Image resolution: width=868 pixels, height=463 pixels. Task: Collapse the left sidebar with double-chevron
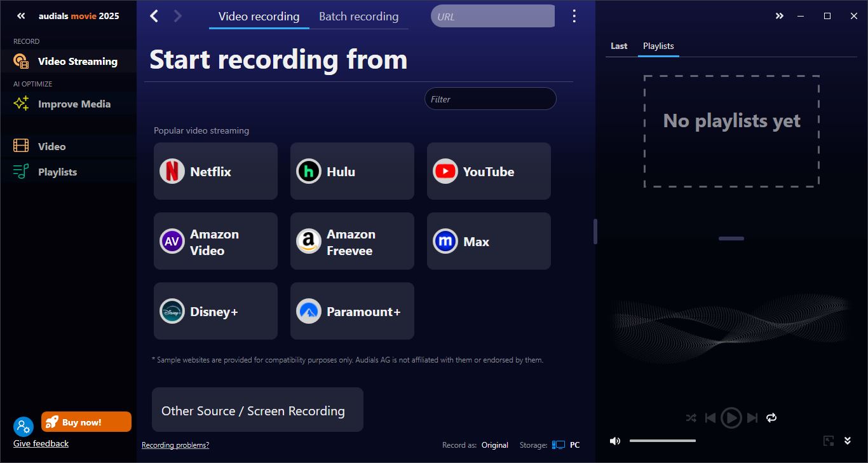point(20,16)
